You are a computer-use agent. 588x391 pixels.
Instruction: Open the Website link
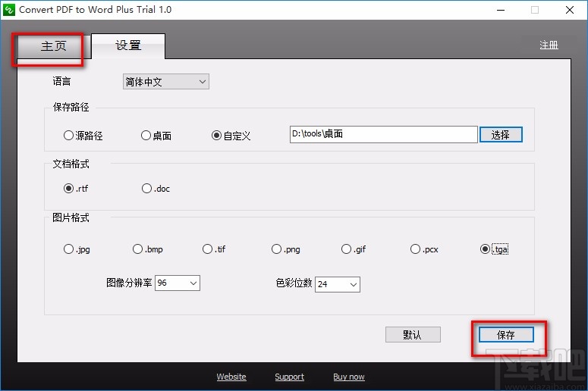coord(231,377)
